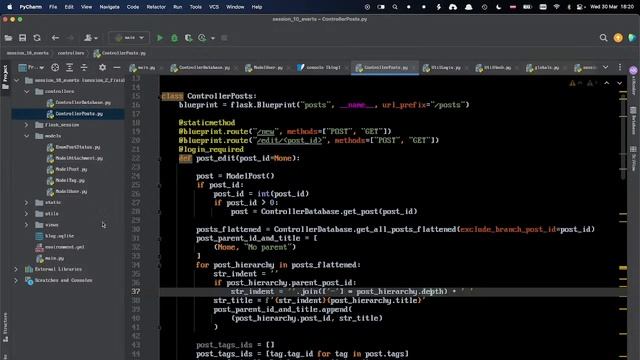
Task: Go to next highlighted error arrow
Action: pos(620,83)
